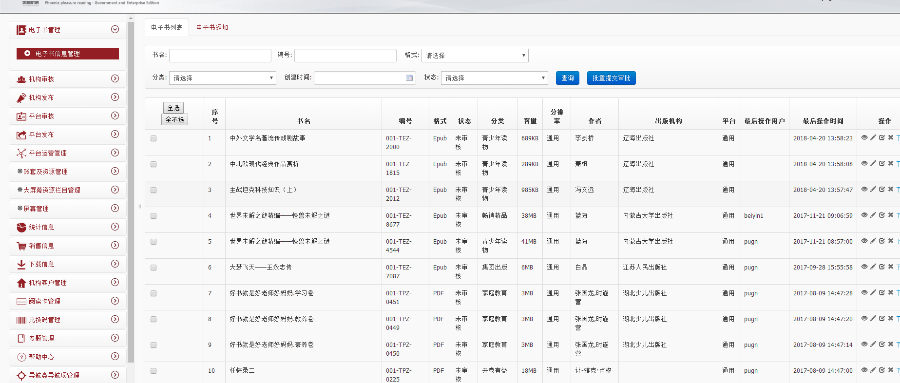The width and height of the screenshot is (900, 383).
Task: Expand the 统计信息 section chevron
Action: click(114, 227)
